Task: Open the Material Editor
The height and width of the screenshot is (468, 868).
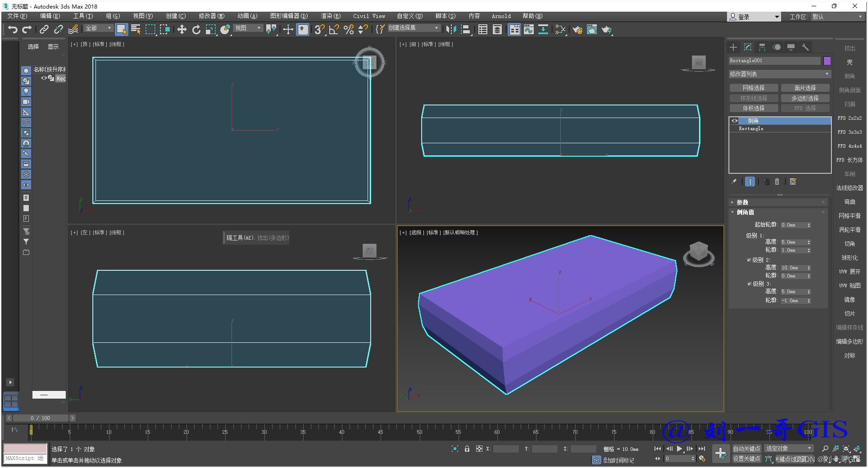Action: tap(560, 30)
